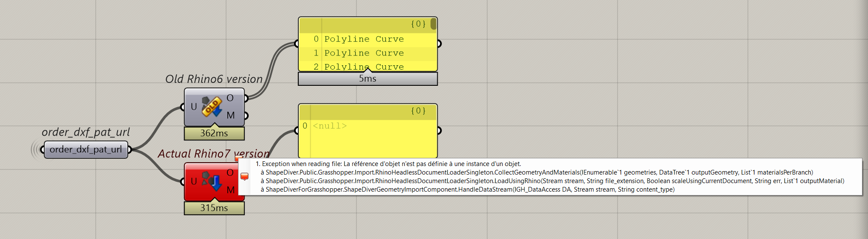The height and width of the screenshot is (239, 868).
Task: Select the first Polyline Curve row indexed 0
Action: point(368,39)
